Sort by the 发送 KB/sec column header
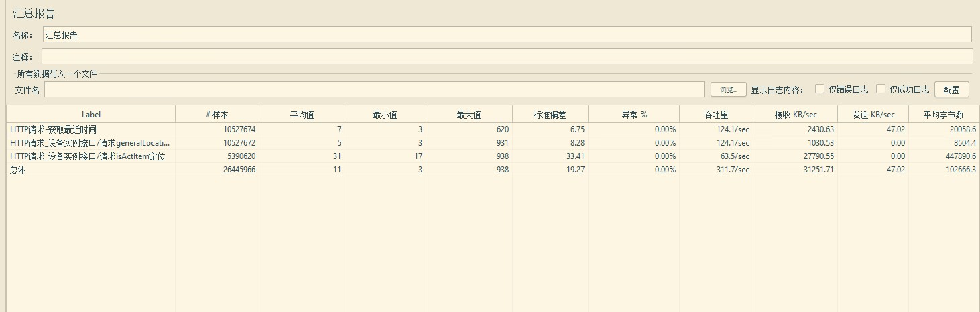 (873, 115)
